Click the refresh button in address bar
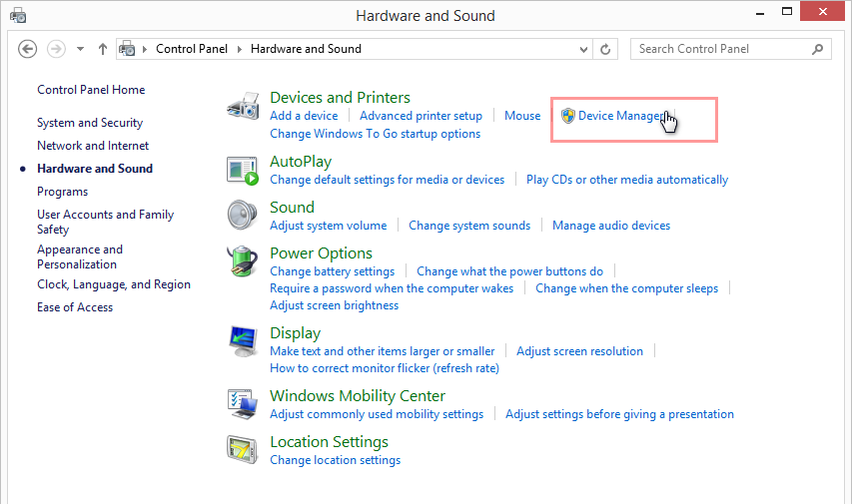The image size is (852, 504). point(605,49)
